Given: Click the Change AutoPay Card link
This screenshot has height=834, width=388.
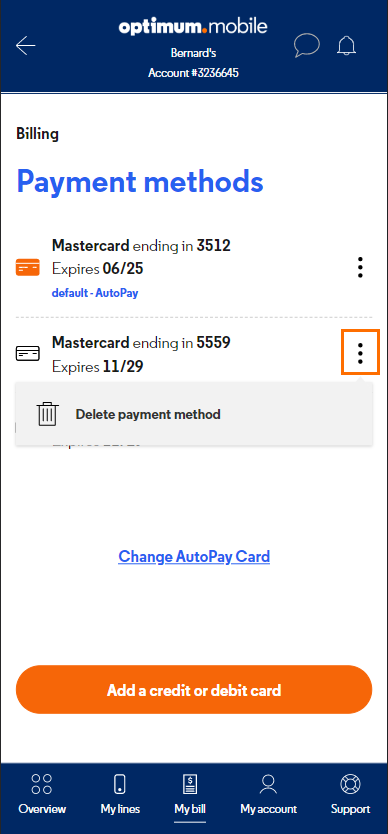Looking at the screenshot, I should [x=194, y=556].
